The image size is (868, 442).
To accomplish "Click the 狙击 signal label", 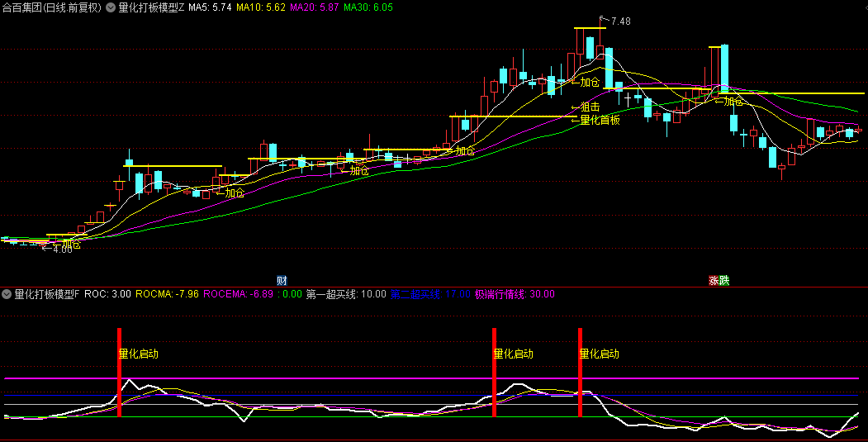I will 590,107.
